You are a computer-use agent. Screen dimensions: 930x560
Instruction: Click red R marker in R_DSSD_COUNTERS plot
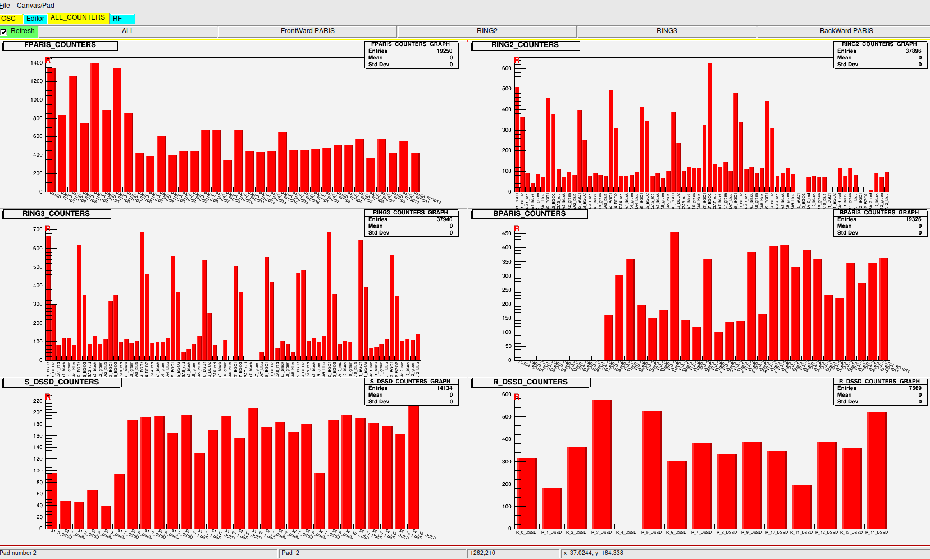click(x=517, y=397)
